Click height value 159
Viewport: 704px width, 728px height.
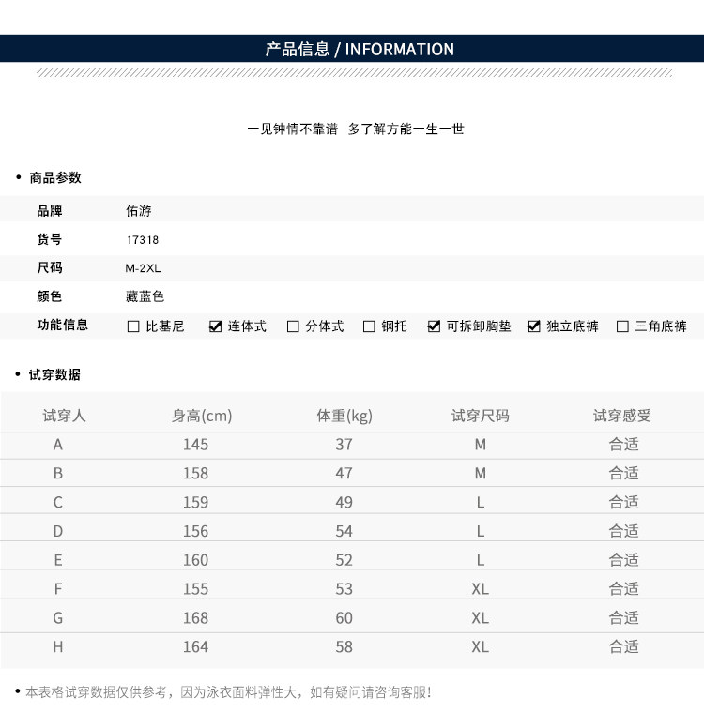(x=195, y=502)
